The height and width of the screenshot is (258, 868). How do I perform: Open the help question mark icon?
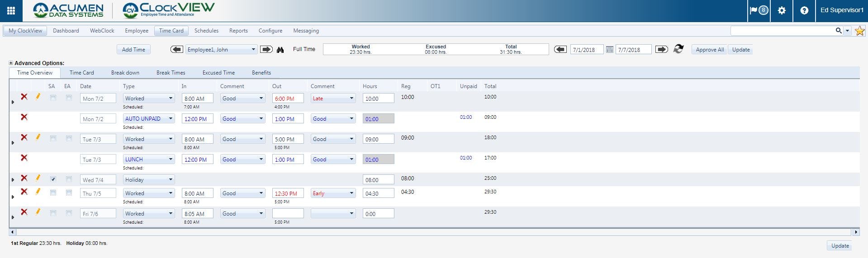804,10
